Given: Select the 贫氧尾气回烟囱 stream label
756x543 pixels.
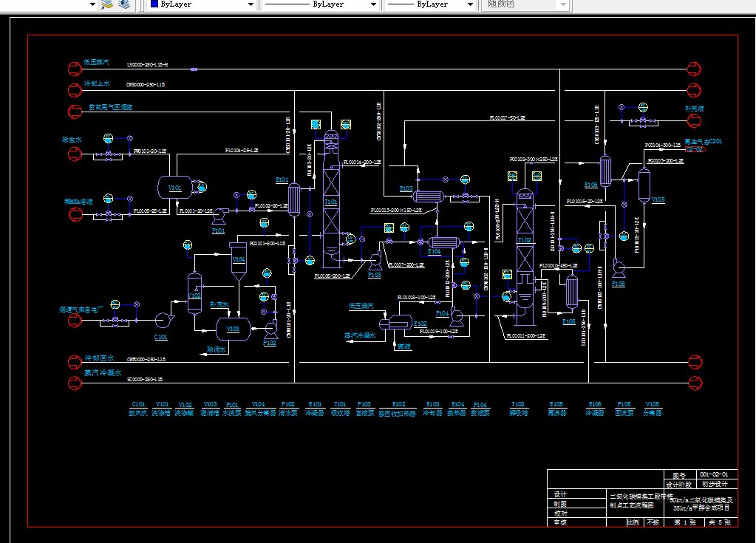Looking at the screenshot, I should click(110, 107).
